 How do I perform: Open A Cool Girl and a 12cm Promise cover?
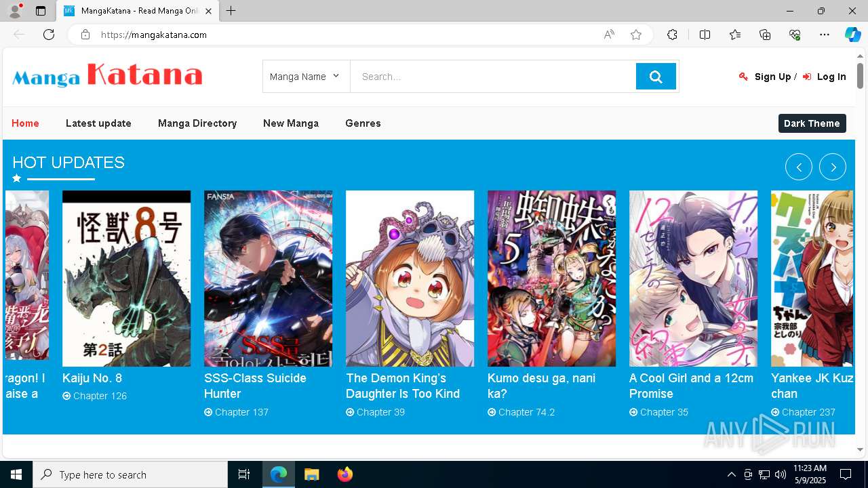point(693,279)
